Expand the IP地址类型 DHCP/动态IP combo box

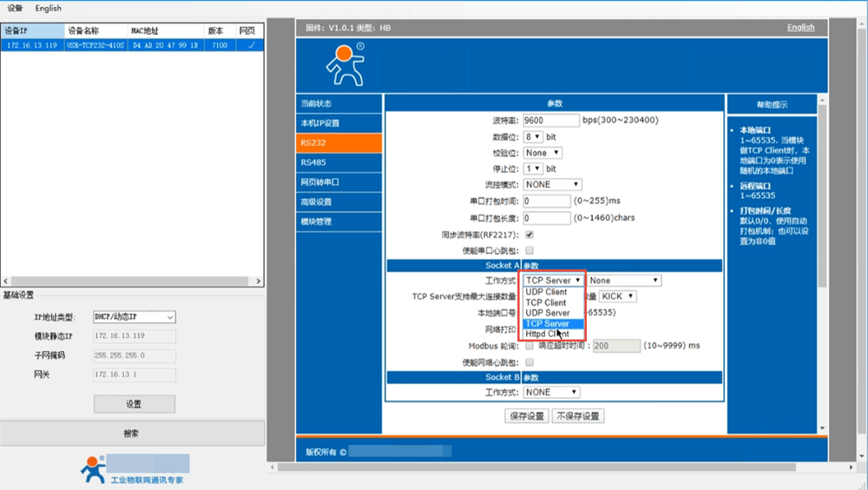click(135, 317)
